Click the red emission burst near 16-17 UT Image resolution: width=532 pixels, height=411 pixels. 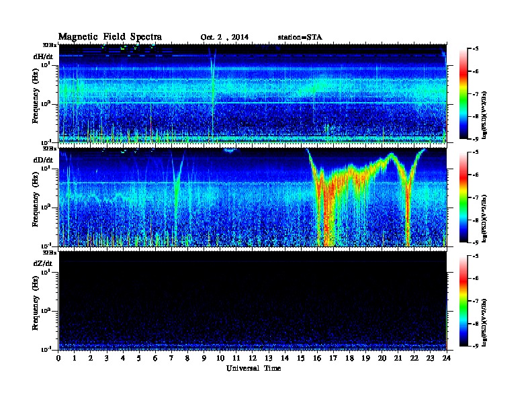tap(328, 210)
